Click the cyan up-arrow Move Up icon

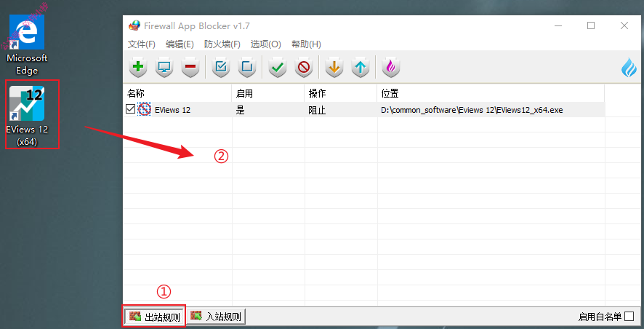tap(361, 67)
